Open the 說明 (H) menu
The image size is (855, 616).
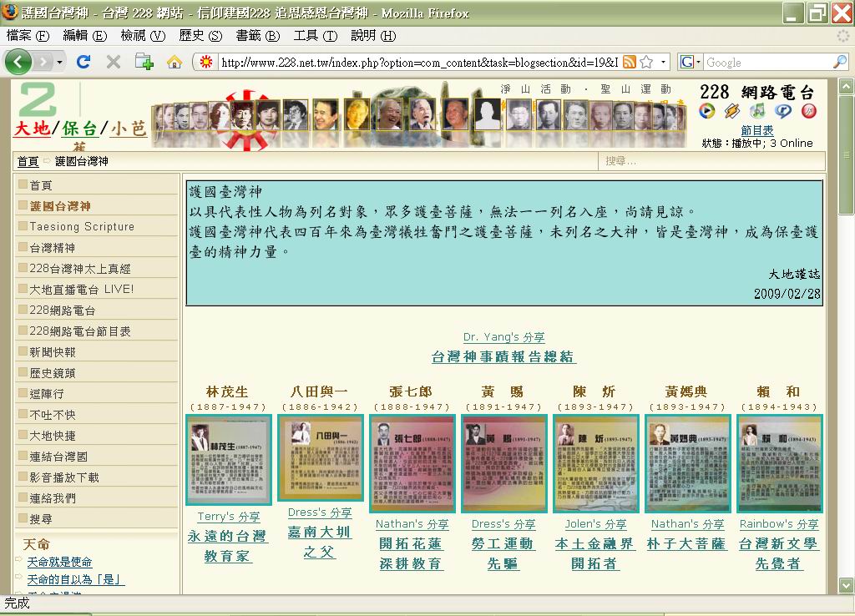(x=373, y=36)
